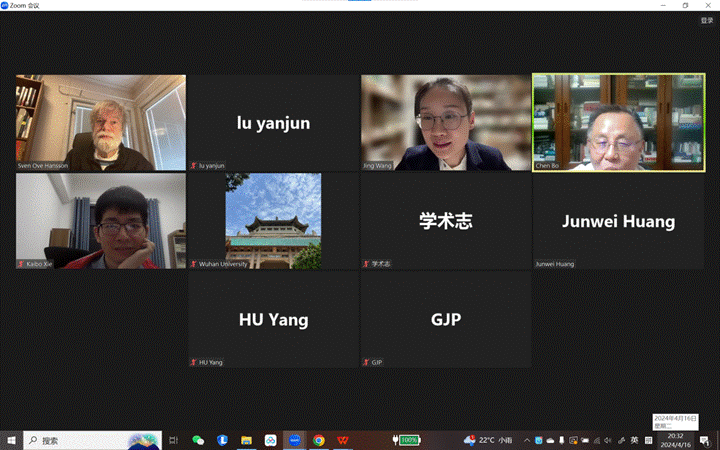The image size is (720, 450).
Task: Open WeChat from the taskbar
Action: (198, 440)
